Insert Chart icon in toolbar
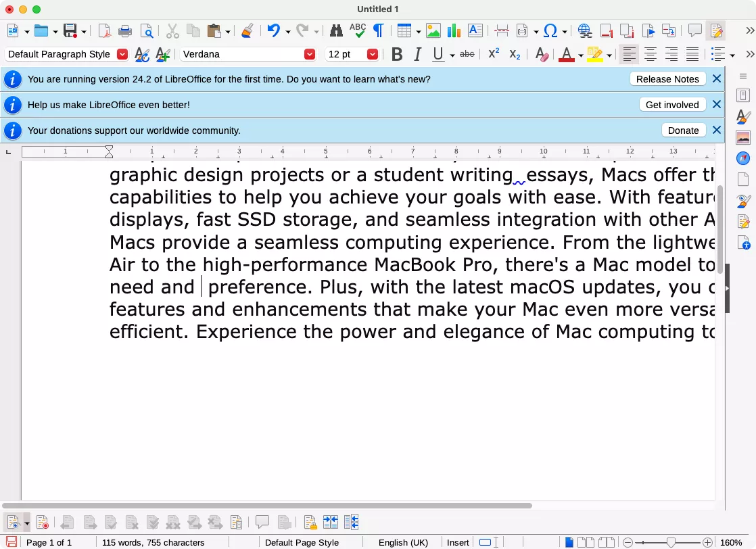 [454, 31]
